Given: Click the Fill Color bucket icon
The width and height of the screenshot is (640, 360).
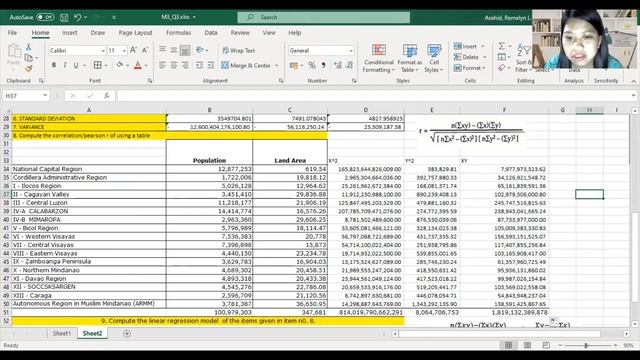Looking at the screenshot, I should pyautogui.click(x=120, y=65).
